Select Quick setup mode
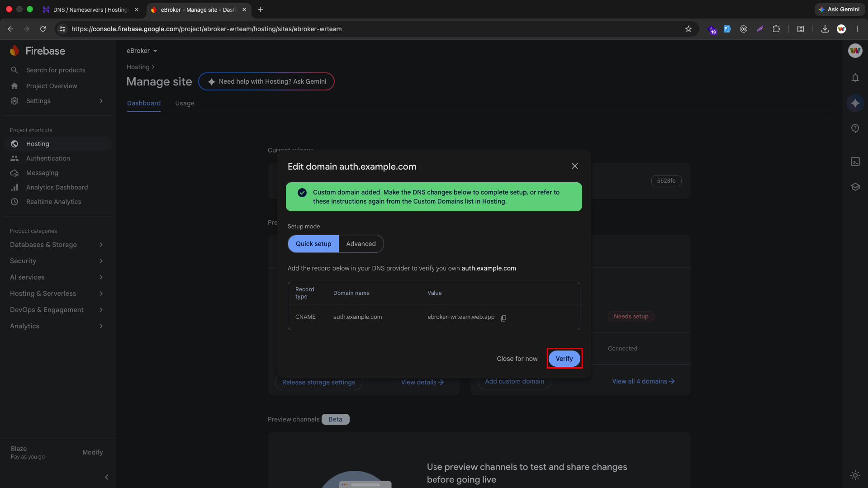Image resolution: width=868 pixels, height=488 pixels. click(313, 244)
